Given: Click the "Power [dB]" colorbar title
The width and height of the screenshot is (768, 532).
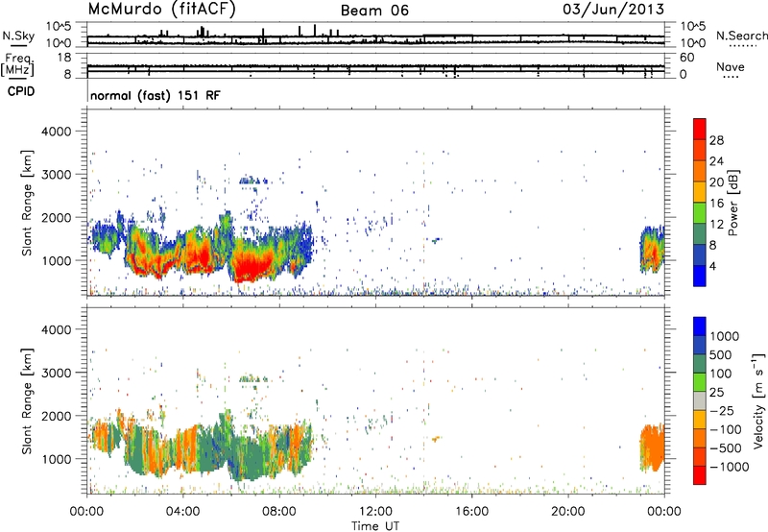Looking at the screenshot, I should click(732, 203).
